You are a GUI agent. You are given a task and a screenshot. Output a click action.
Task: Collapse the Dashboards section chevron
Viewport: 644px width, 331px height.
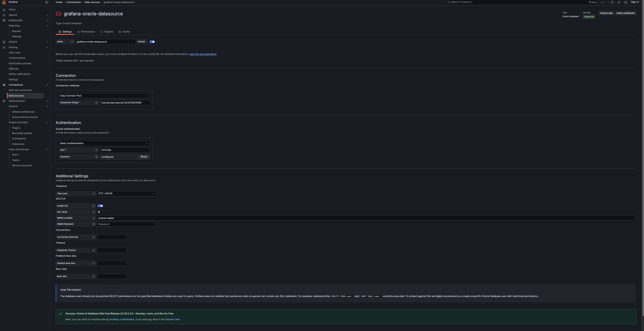click(47, 20)
